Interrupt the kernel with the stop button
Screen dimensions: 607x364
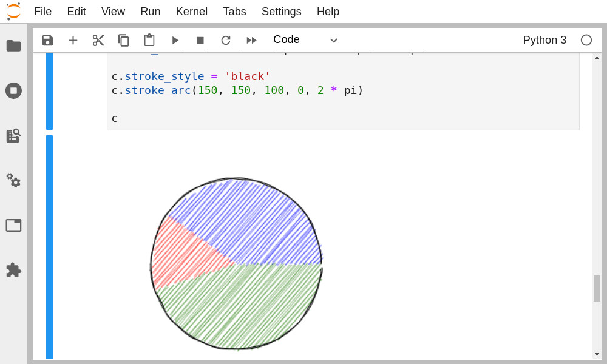pyautogui.click(x=200, y=40)
